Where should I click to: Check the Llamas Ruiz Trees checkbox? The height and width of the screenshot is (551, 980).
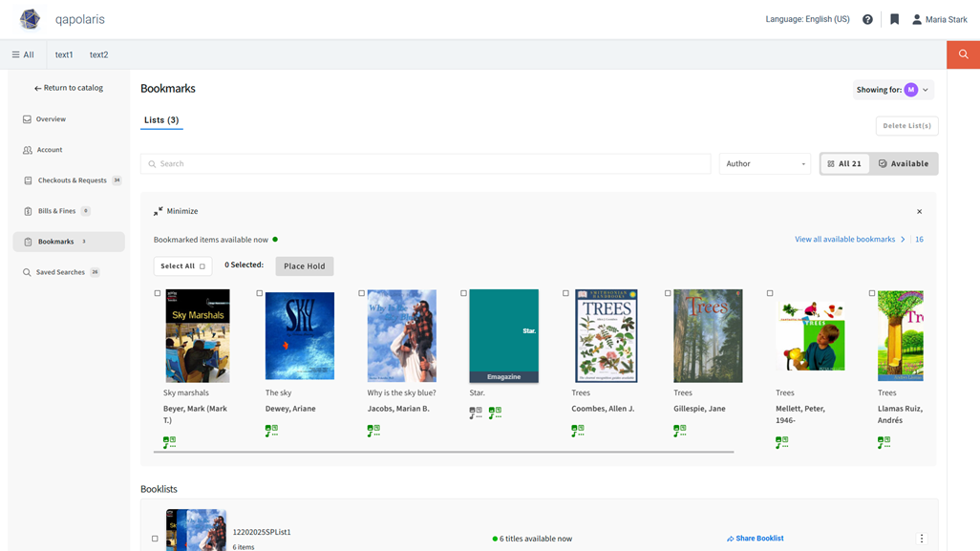click(x=872, y=293)
